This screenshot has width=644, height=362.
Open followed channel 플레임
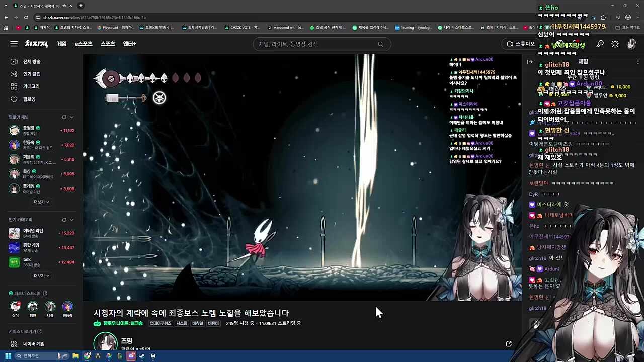click(x=41, y=189)
